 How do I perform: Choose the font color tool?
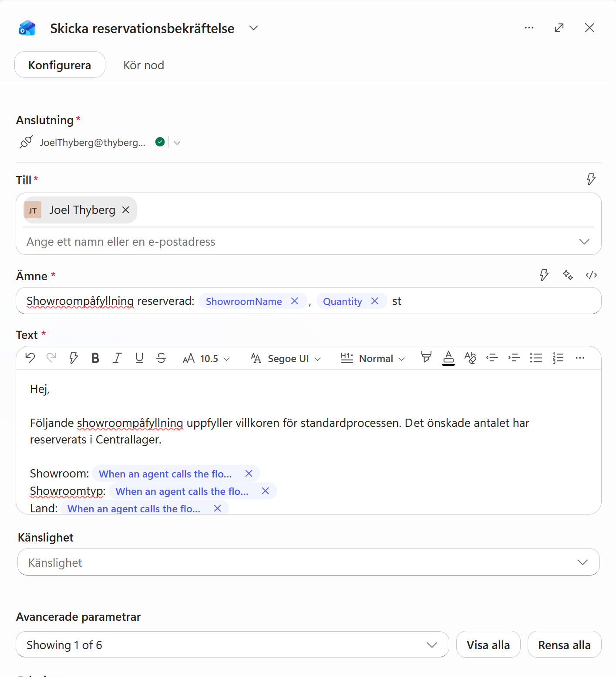[448, 358]
